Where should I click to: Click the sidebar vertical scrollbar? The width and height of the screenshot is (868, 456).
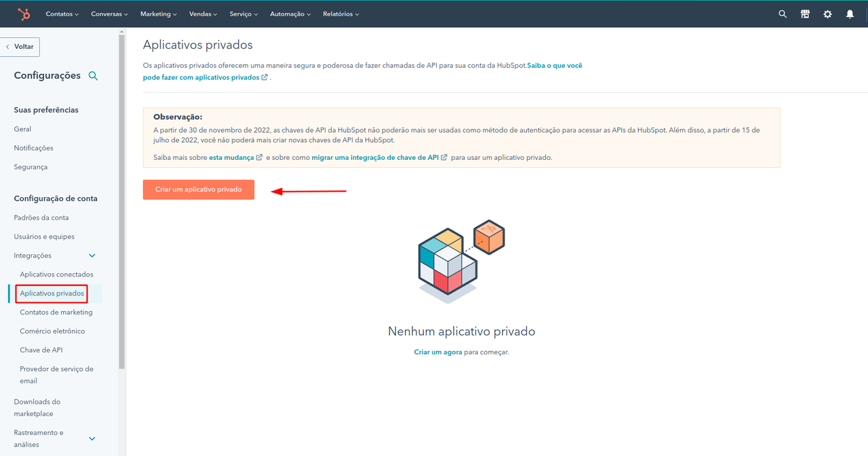122,202
